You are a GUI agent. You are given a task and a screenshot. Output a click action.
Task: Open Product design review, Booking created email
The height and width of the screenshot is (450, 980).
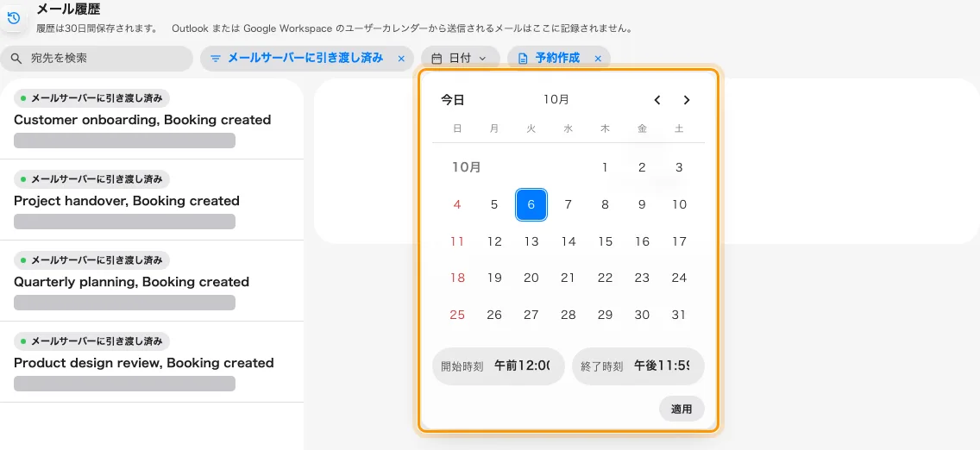point(152,362)
